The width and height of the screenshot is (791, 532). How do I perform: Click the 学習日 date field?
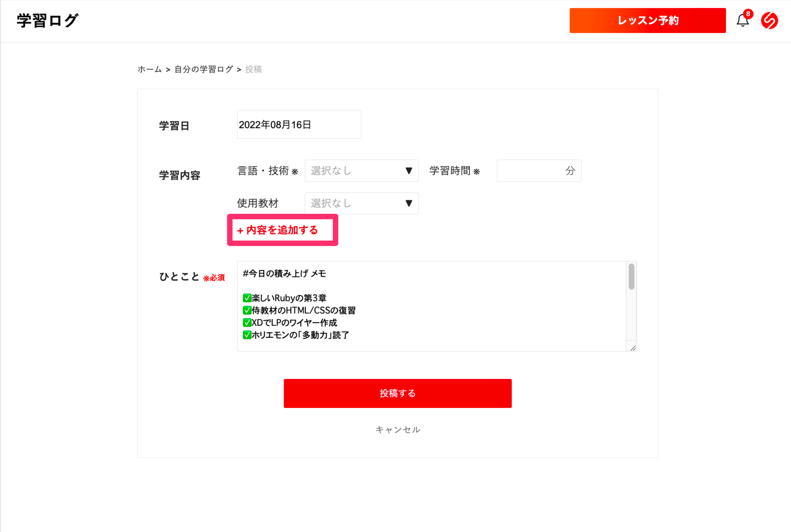pos(299,124)
